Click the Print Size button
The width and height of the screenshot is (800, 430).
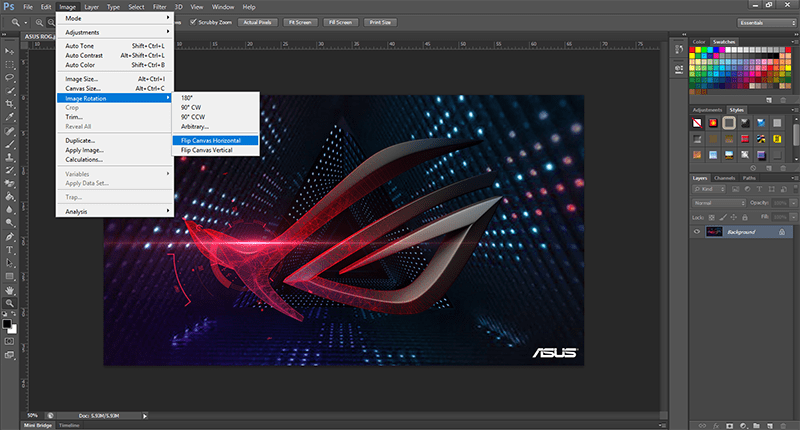[380, 22]
